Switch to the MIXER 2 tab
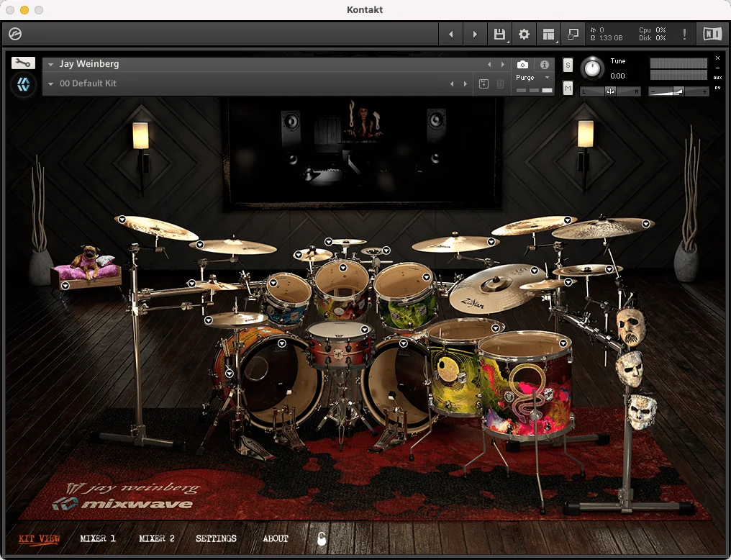Image resolution: width=731 pixels, height=560 pixels. (x=157, y=538)
